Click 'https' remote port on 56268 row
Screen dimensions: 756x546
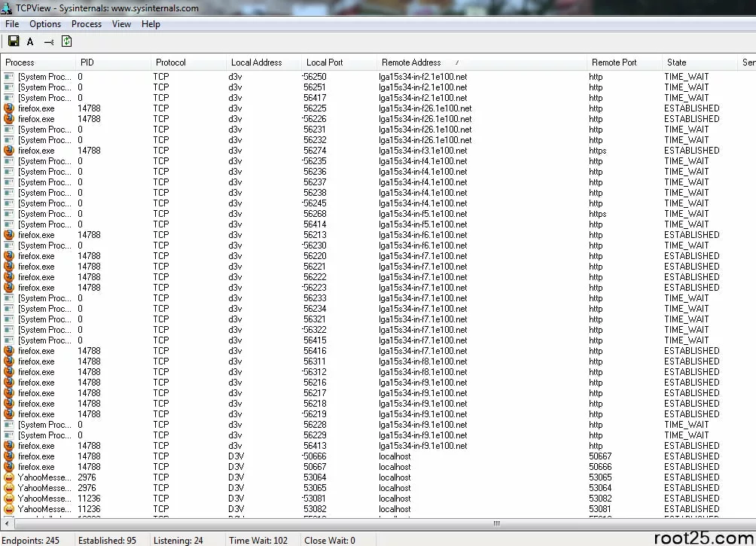point(597,214)
